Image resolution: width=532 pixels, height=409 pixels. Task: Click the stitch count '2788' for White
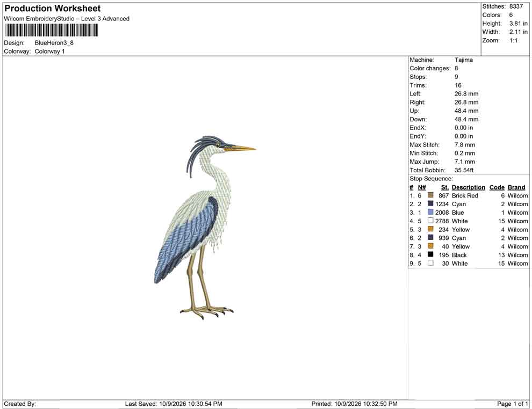coord(442,221)
